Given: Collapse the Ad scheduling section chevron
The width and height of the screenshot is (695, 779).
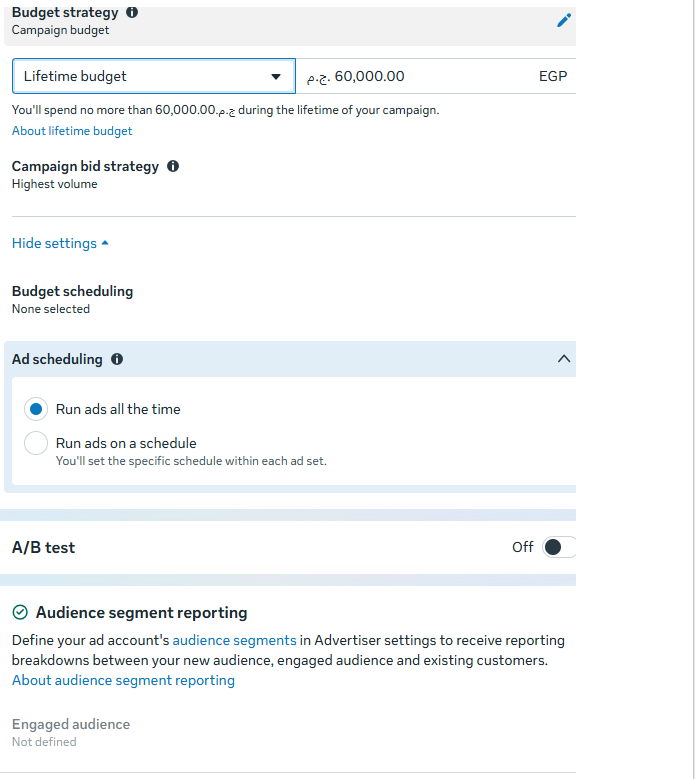Looking at the screenshot, I should click(563, 359).
